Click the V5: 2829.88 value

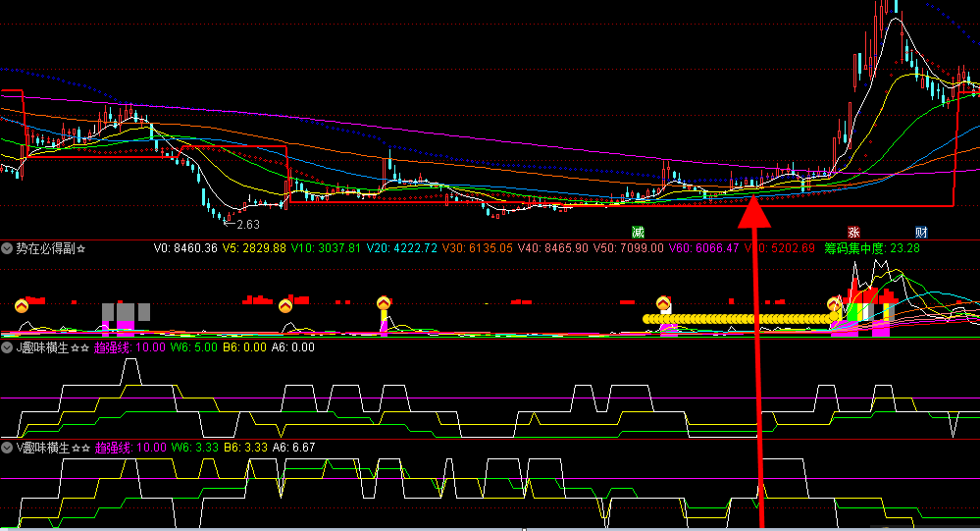tap(254, 248)
